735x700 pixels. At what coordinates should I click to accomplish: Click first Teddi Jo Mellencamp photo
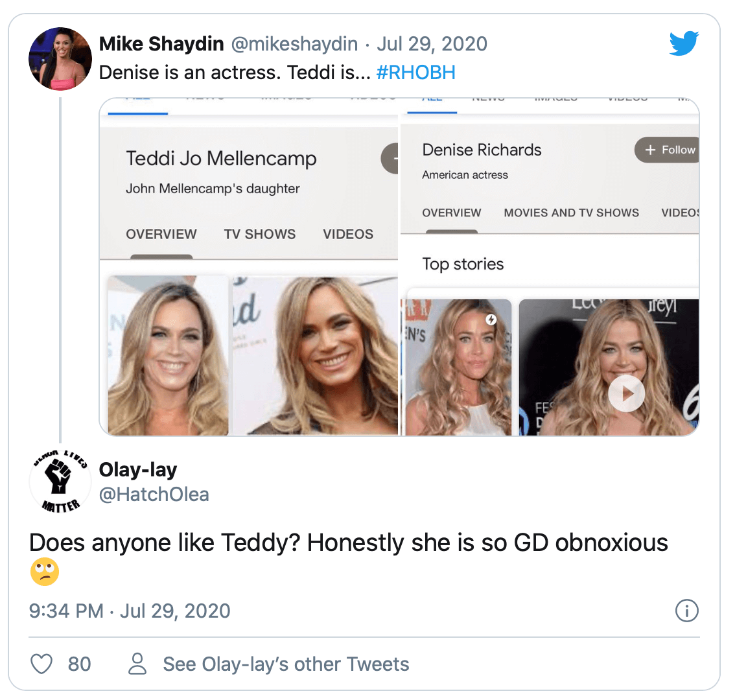[168, 355]
